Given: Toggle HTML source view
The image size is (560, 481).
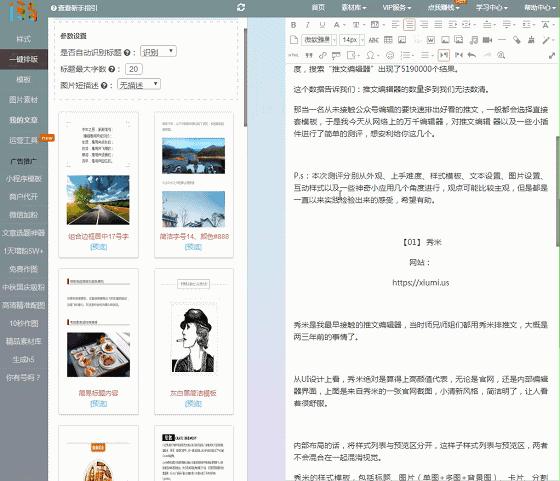Looking at the screenshot, I should (x=293, y=55).
